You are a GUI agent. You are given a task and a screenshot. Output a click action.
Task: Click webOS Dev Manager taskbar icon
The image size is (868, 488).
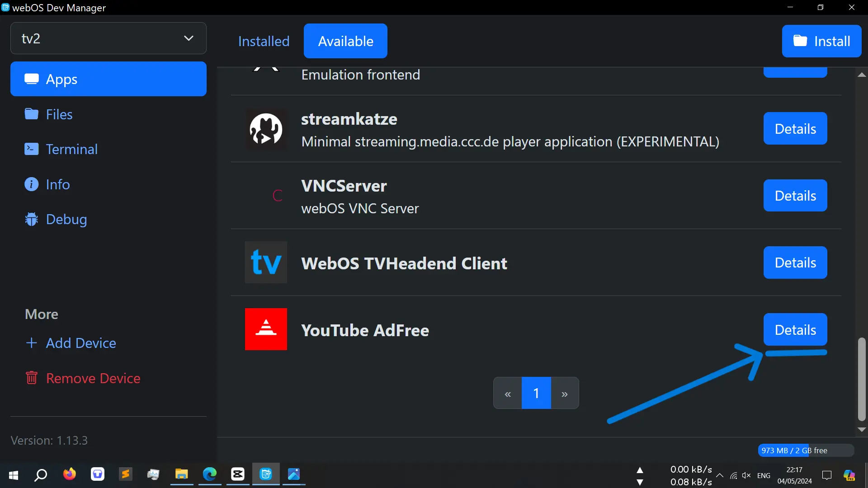pos(266,474)
